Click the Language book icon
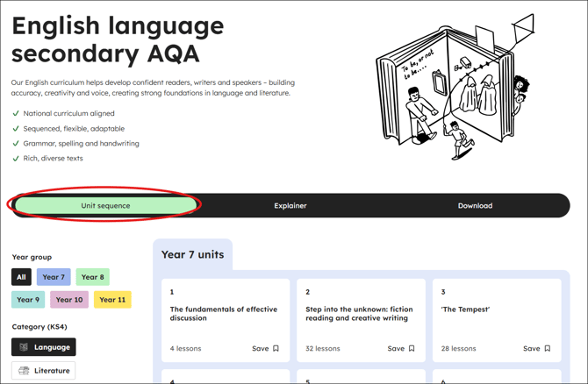 pyautogui.click(x=24, y=347)
